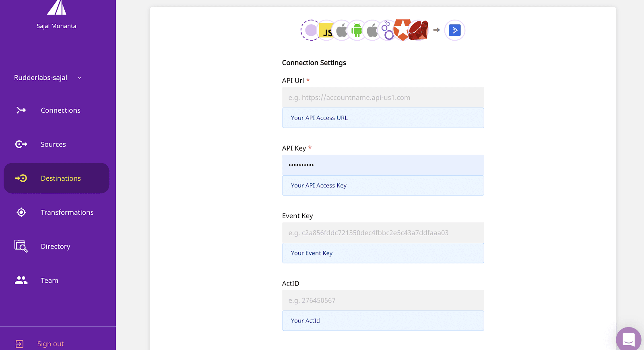The image size is (644, 350).
Task: Select the red Ruby gem icon
Action: point(419,31)
